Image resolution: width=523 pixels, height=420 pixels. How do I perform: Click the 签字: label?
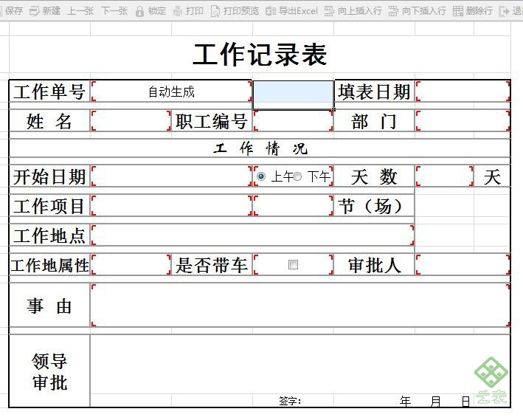[290, 400]
